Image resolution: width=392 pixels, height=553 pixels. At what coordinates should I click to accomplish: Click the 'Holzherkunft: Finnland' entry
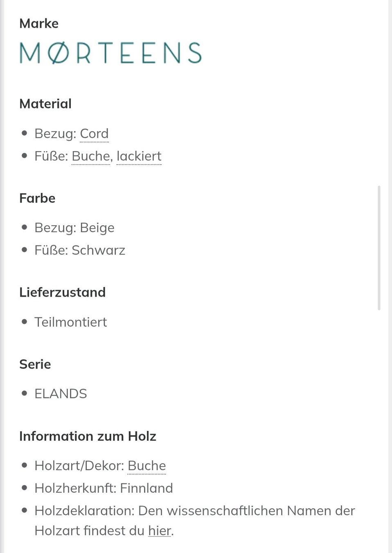pyautogui.click(x=104, y=488)
